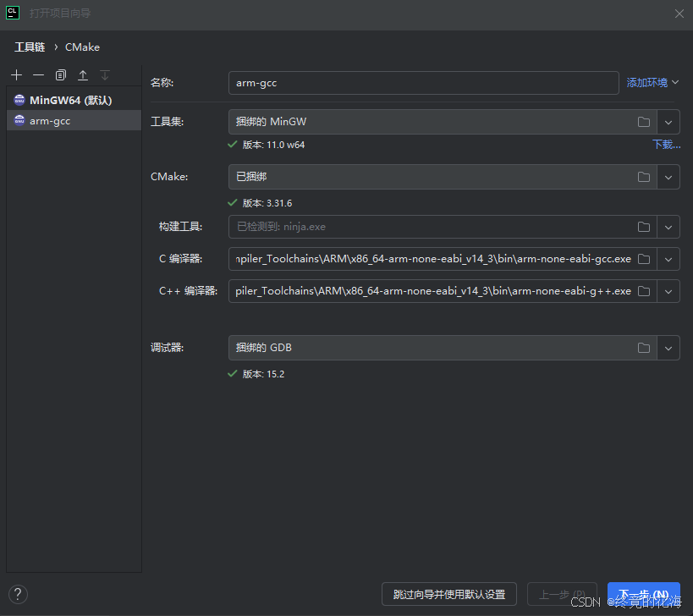Click the Download link for toolset

pyautogui.click(x=666, y=145)
